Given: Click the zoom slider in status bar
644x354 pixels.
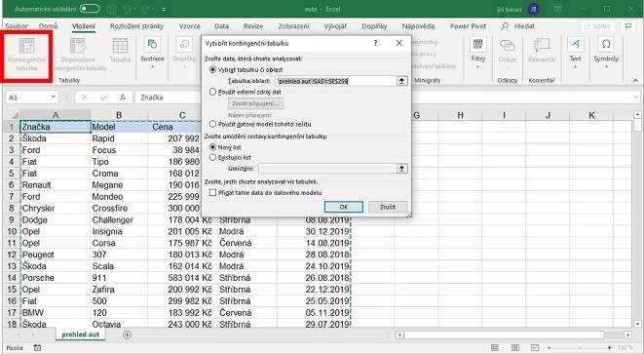Looking at the screenshot, I should pyautogui.click(x=579, y=348).
